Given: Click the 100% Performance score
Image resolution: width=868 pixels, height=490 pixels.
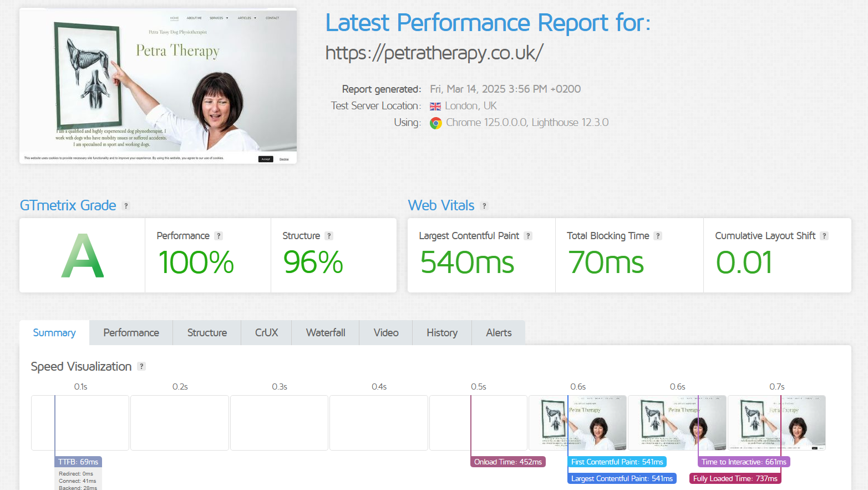Looking at the screenshot, I should pos(196,262).
